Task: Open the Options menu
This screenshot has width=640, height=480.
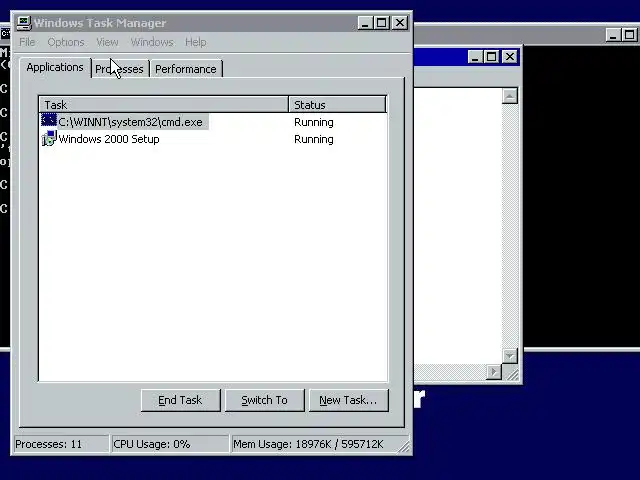Action: pos(66,42)
